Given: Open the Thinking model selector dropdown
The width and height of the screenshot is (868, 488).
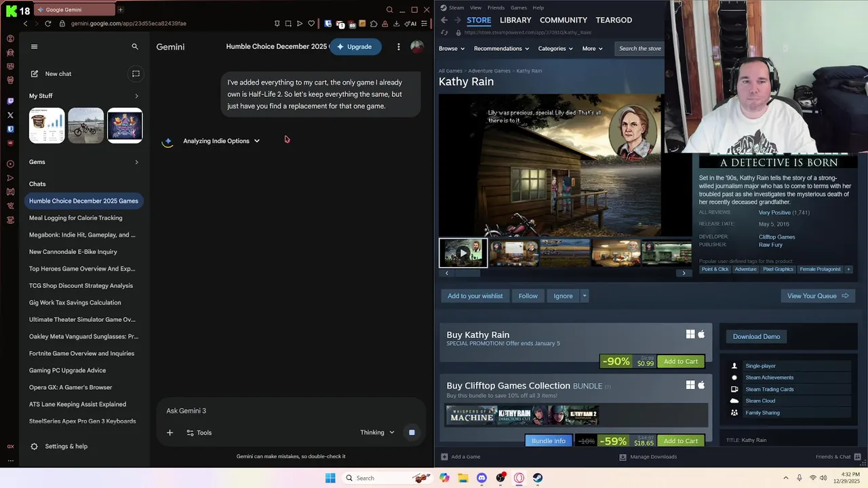Looking at the screenshot, I should tap(377, 432).
